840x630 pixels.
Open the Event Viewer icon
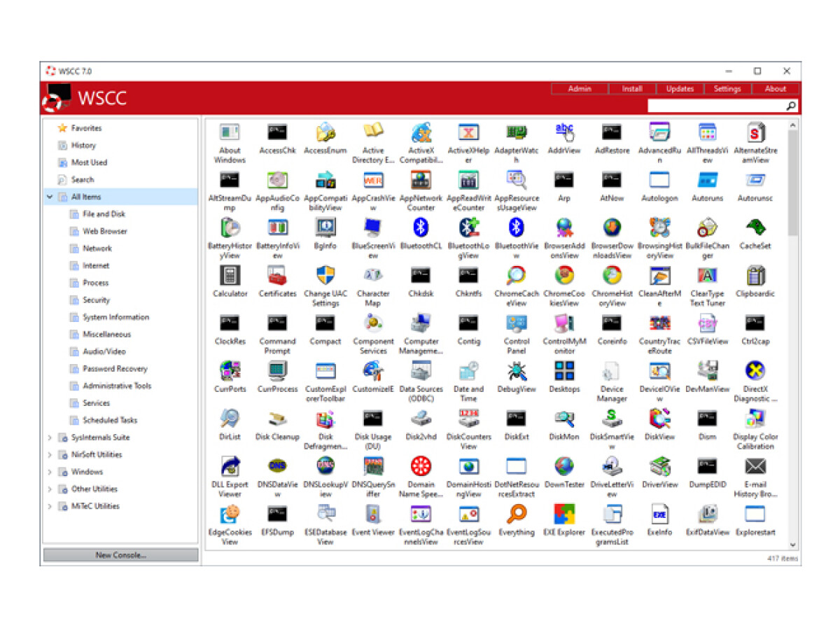click(373, 514)
